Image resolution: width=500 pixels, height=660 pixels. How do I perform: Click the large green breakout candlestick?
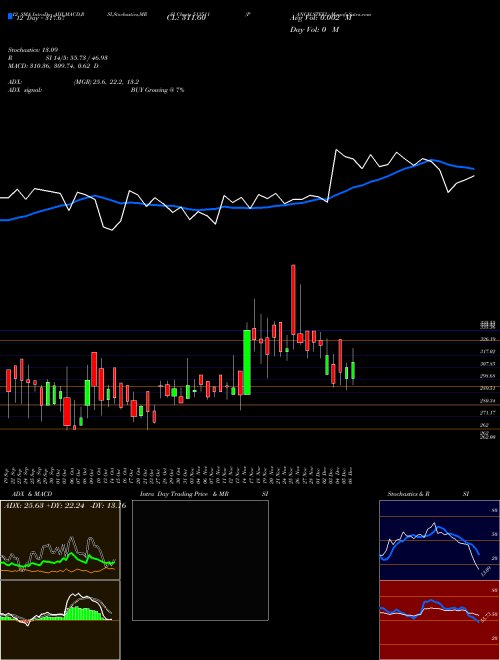pos(247,362)
